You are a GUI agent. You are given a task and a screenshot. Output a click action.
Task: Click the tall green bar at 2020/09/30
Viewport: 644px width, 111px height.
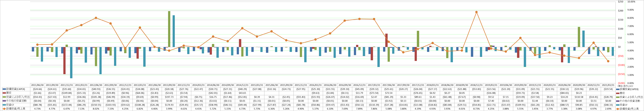click(x=579, y=37)
